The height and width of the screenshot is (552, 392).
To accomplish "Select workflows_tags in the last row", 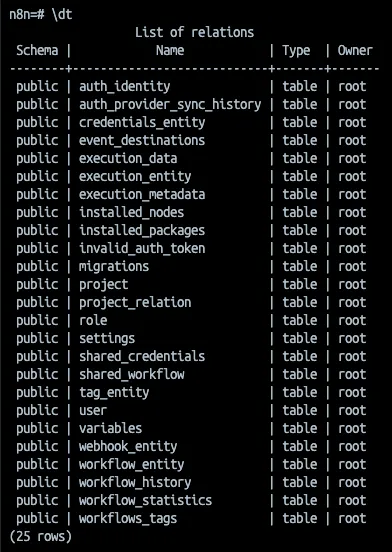I will (128, 518).
